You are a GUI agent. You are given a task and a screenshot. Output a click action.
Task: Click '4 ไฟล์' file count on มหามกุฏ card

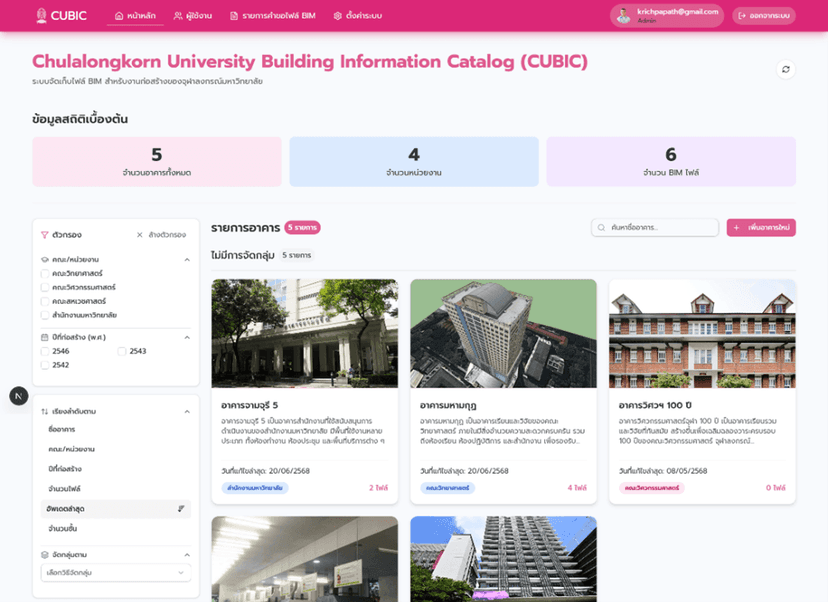[x=577, y=488]
